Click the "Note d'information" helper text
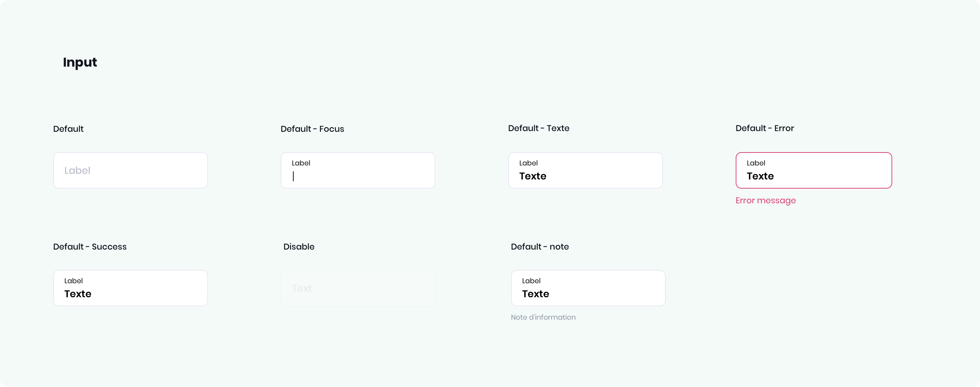 (543, 317)
